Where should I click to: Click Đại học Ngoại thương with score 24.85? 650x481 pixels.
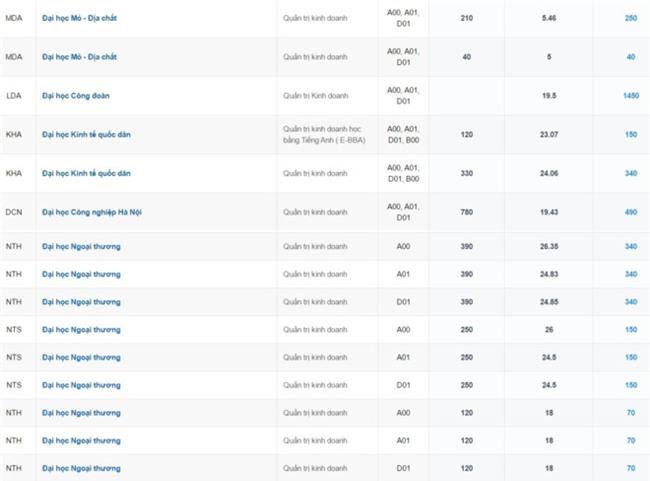tap(82, 301)
